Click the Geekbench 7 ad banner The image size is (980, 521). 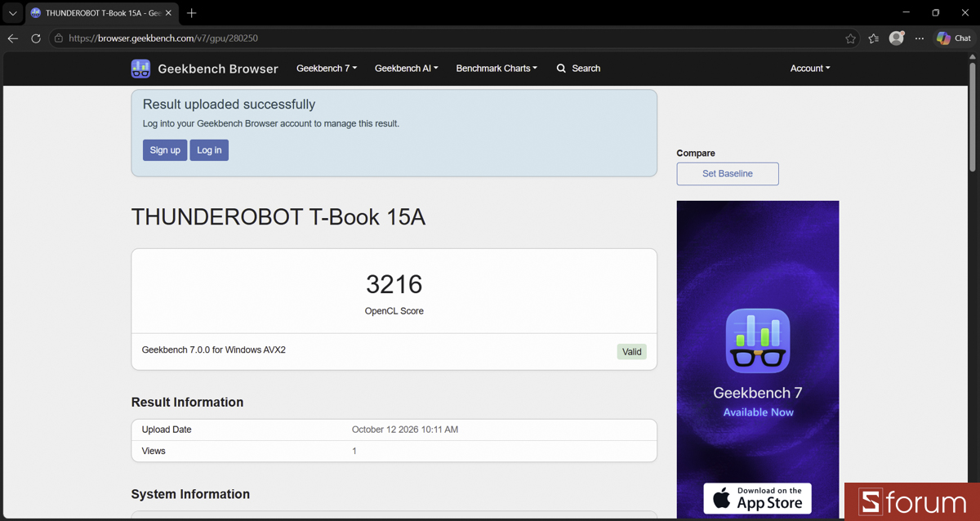tap(758, 360)
